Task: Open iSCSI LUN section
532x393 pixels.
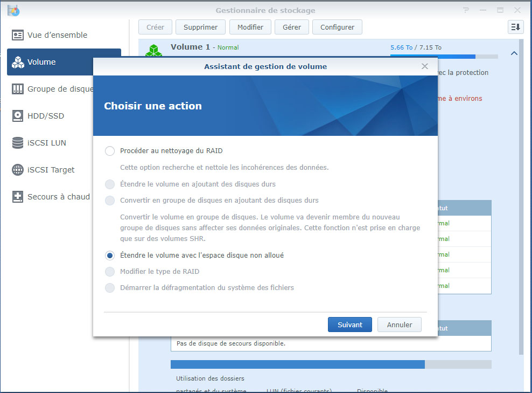Action: (x=50, y=143)
